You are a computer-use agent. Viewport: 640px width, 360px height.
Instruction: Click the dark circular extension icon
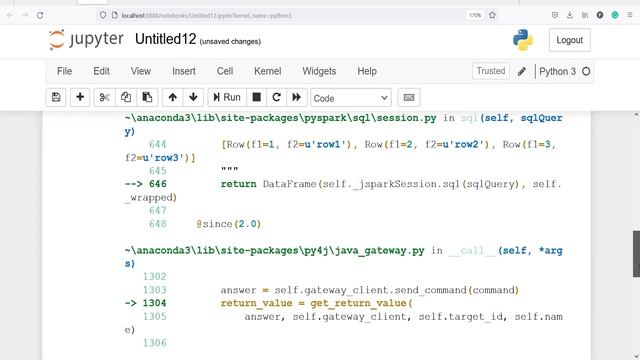(x=600, y=15)
